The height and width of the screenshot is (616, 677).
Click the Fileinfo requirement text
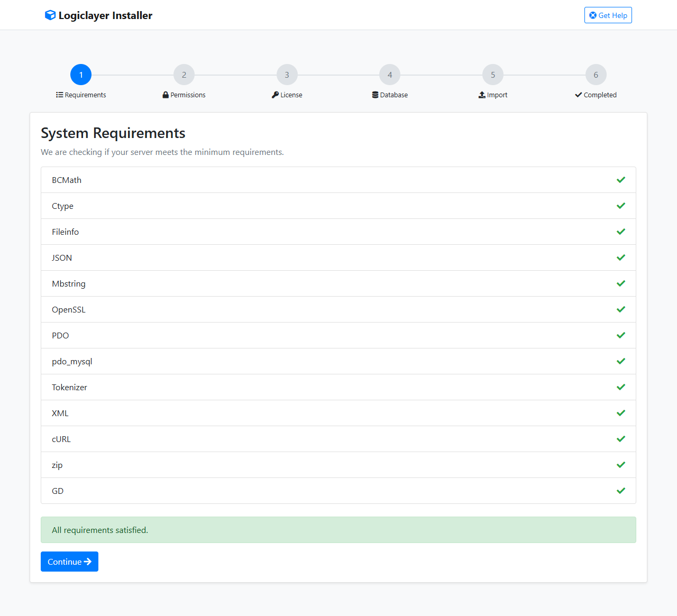[65, 232]
